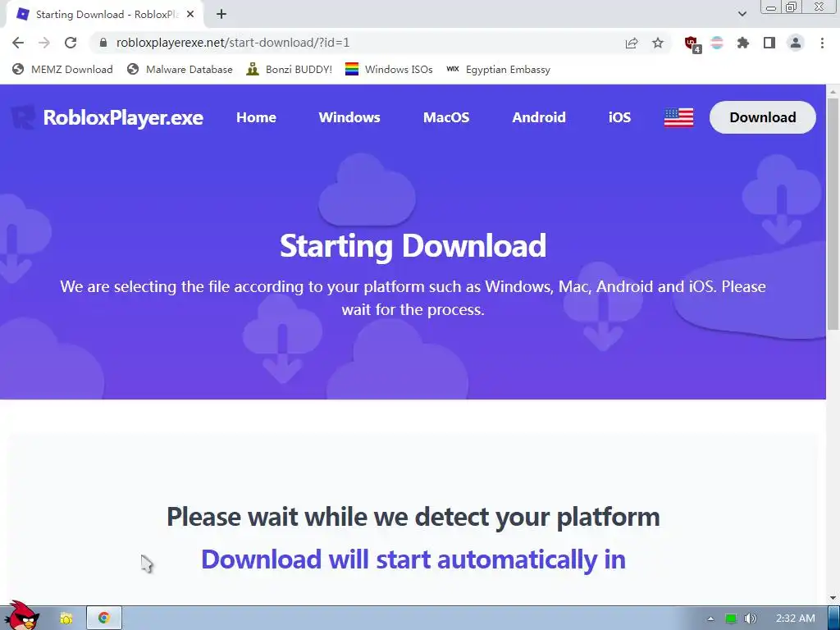Screen dimensions: 840x630
Task: Toggle the browser side panel icon
Action: 769,43
